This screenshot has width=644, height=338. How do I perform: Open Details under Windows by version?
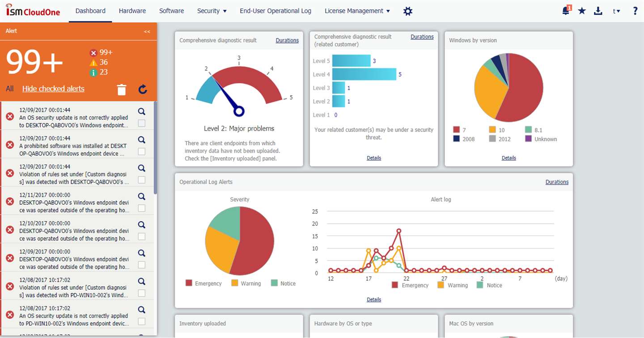(509, 158)
